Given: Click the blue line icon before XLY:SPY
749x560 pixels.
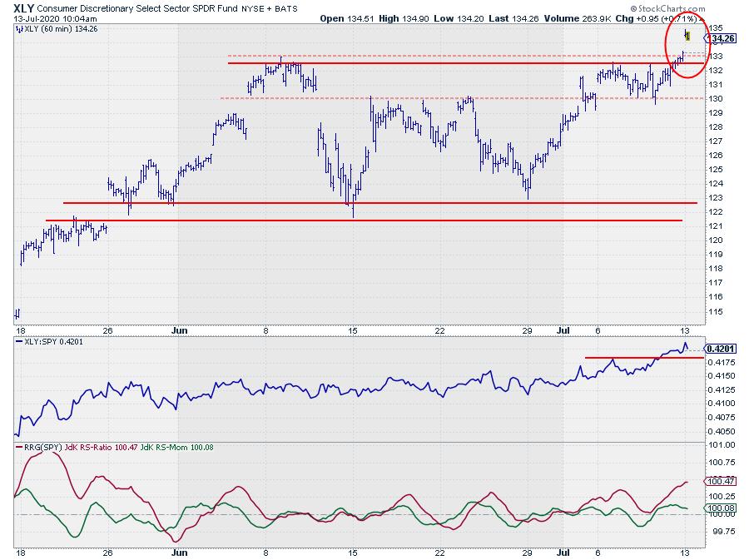Looking at the screenshot, I should click(20, 342).
